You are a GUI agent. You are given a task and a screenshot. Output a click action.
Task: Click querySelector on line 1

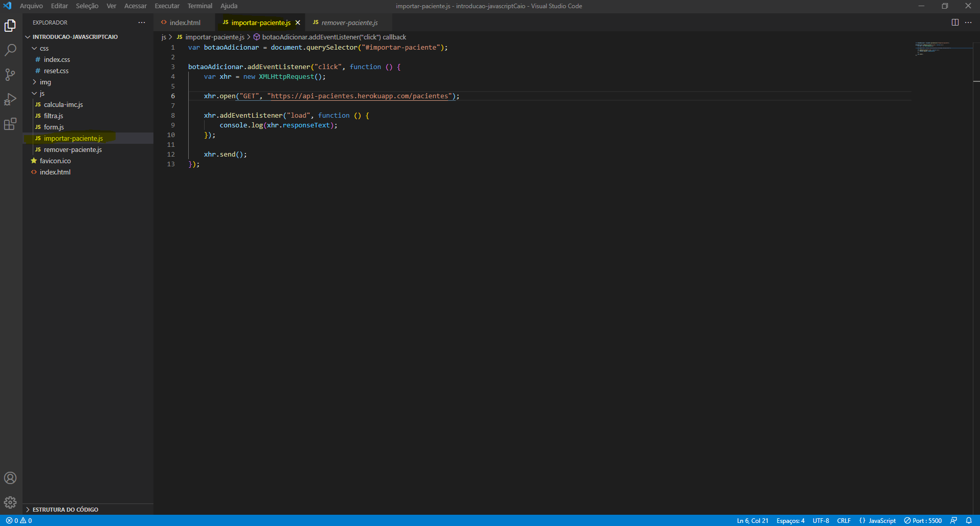pos(332,48)
